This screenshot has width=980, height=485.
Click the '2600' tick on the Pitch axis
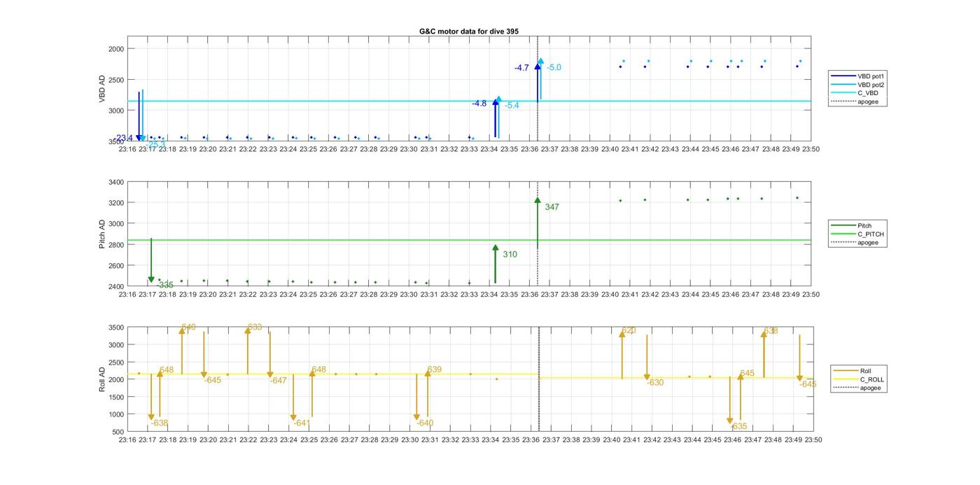116,266
